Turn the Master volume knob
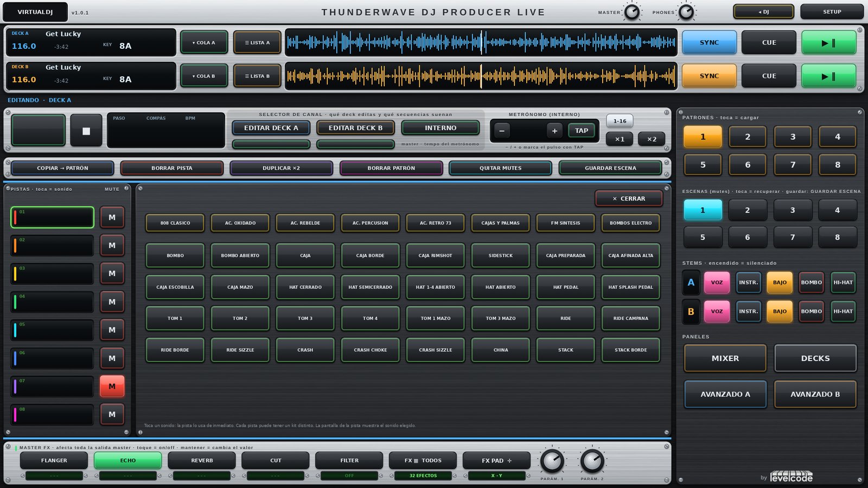Image resolution: width=868 pixels, height=488 pixels. tap(632, 12)
